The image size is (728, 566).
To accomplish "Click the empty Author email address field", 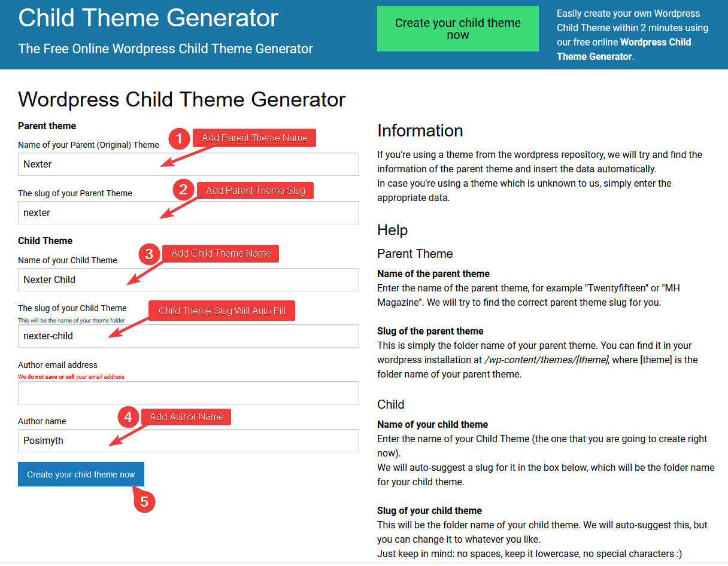I will click(189, 392).
